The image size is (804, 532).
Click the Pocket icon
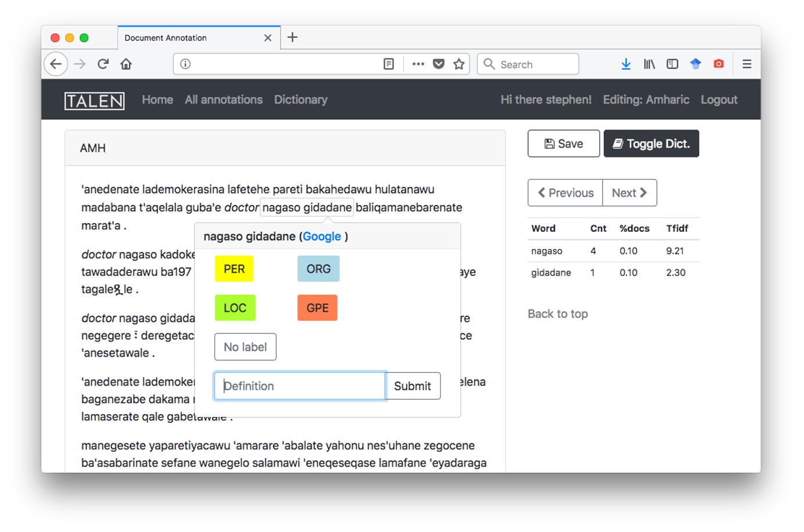click(x=439, y=64)
